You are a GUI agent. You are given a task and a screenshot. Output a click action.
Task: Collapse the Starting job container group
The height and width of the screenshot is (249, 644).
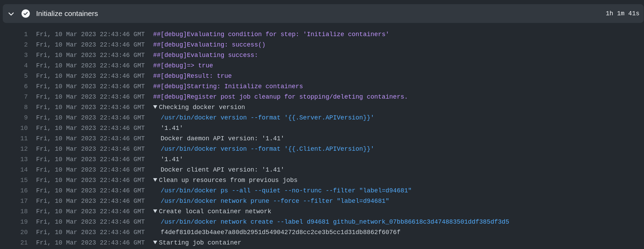pyautogui.click(x=155, y=242)
